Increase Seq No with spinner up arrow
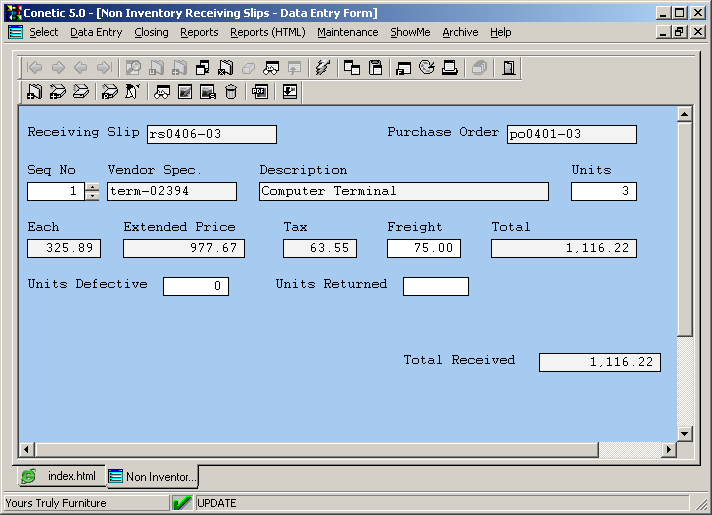Screen dimensions: 712x515 coord(92,187)
